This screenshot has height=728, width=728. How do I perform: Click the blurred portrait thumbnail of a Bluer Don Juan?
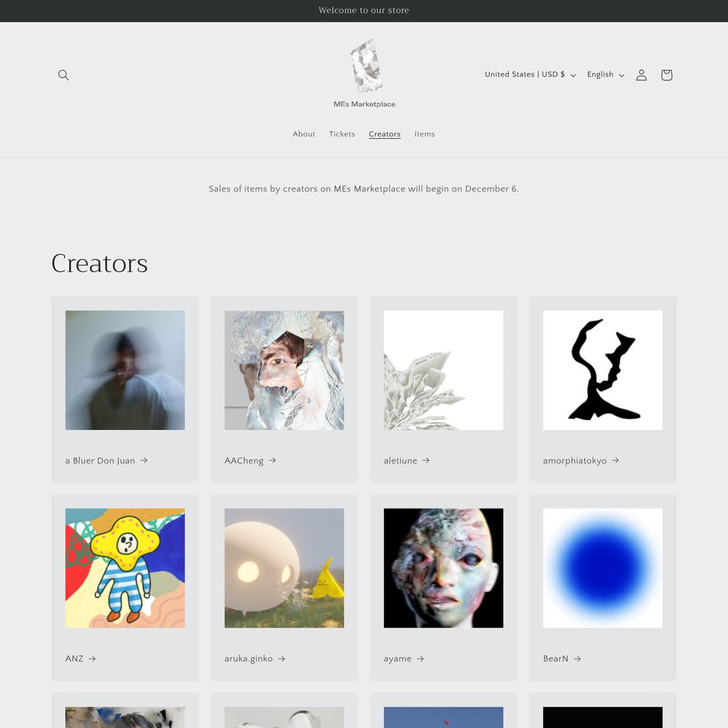[125, 370]
